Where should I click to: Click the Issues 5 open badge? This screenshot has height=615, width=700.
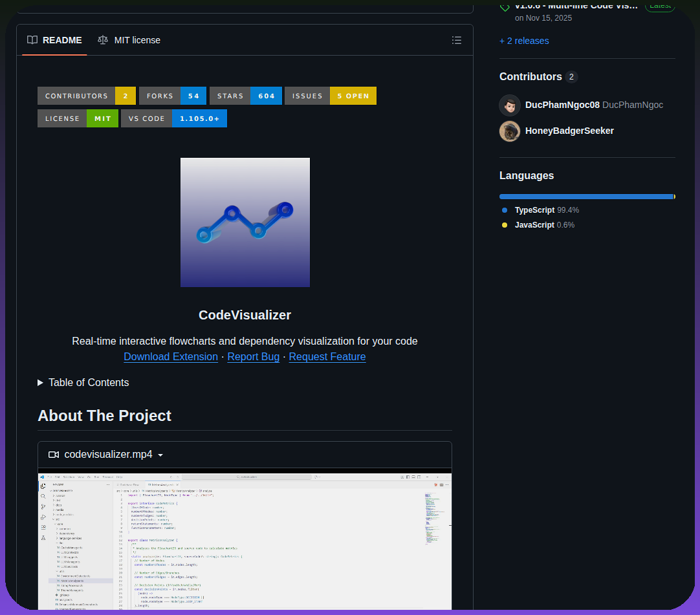[x=331, y=96]
